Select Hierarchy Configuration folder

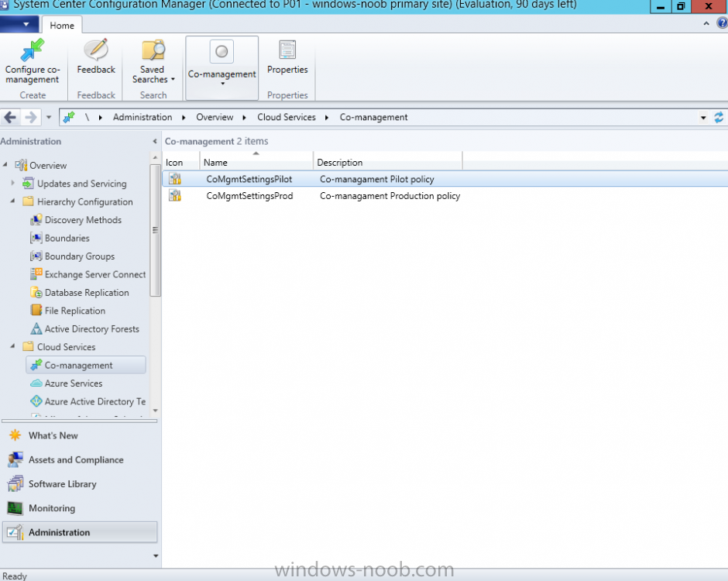85,201
